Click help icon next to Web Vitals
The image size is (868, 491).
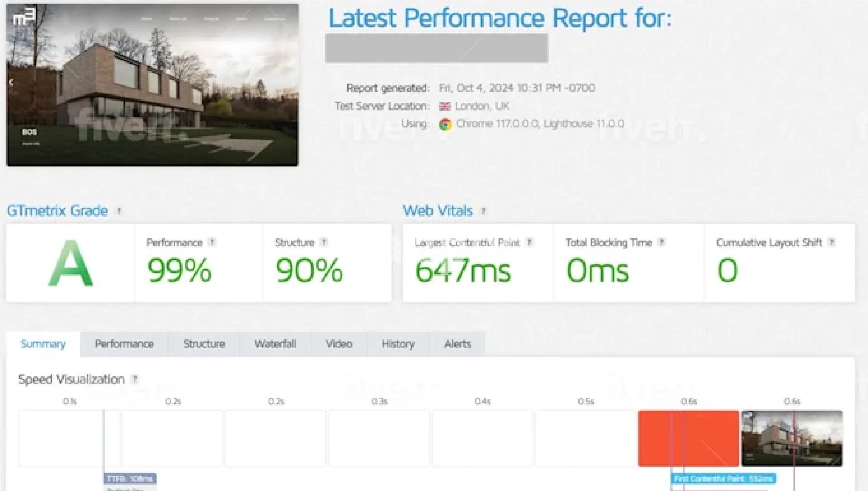[483, 211]
